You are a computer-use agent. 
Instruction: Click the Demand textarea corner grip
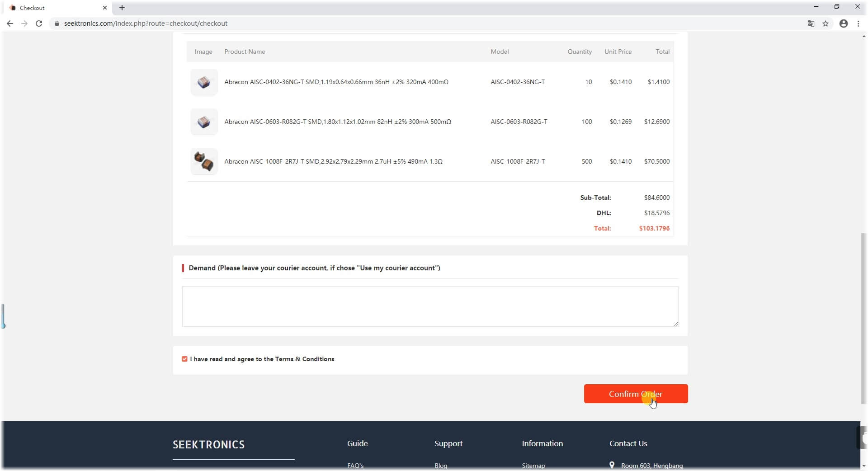pos(675,324)
